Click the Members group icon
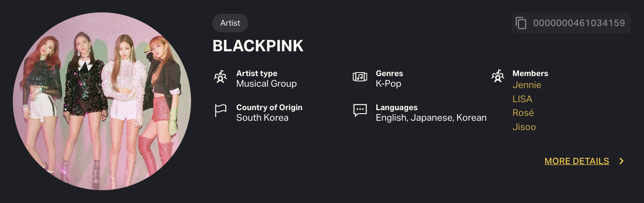 tap(498, 77)
